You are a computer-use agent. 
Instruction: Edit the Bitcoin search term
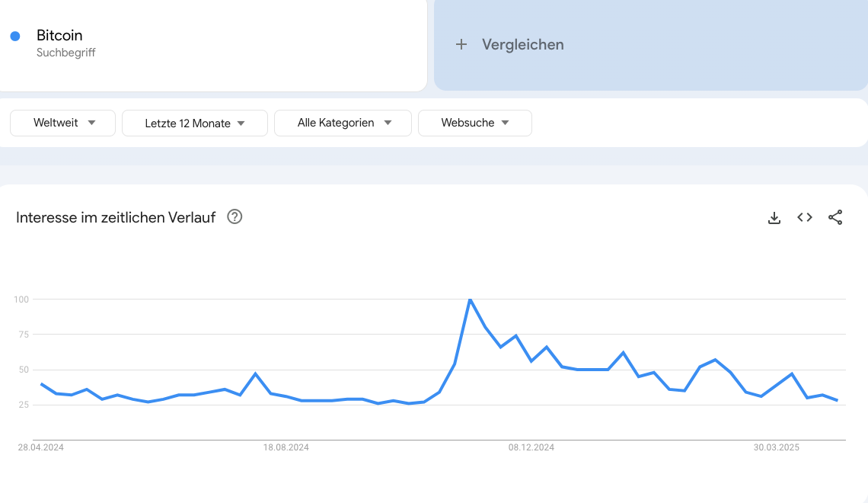59,36
